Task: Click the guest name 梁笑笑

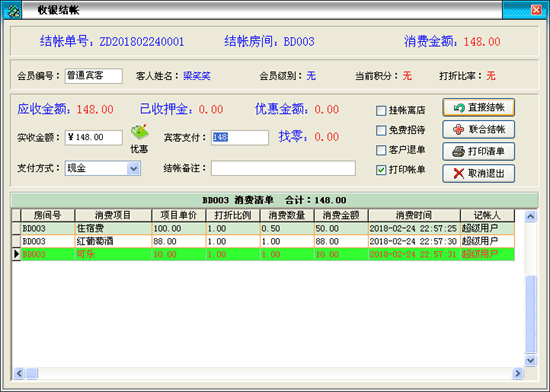Action: 197,76
